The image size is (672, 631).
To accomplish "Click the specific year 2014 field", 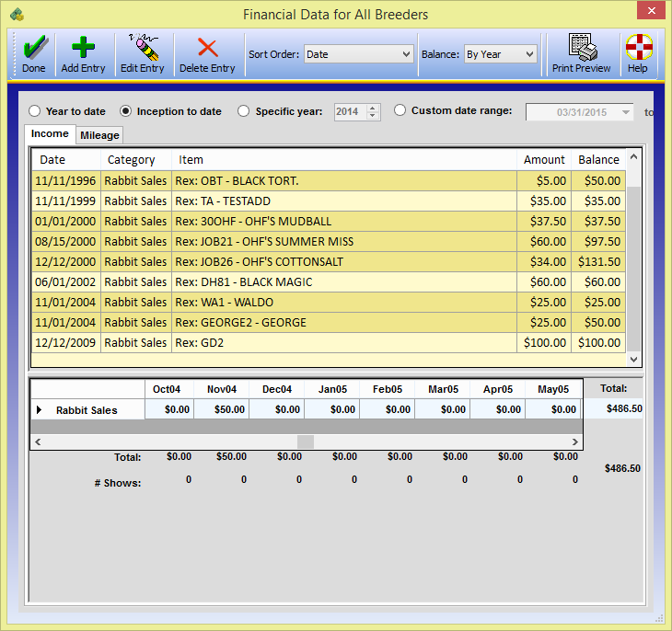I will [351, 112].
